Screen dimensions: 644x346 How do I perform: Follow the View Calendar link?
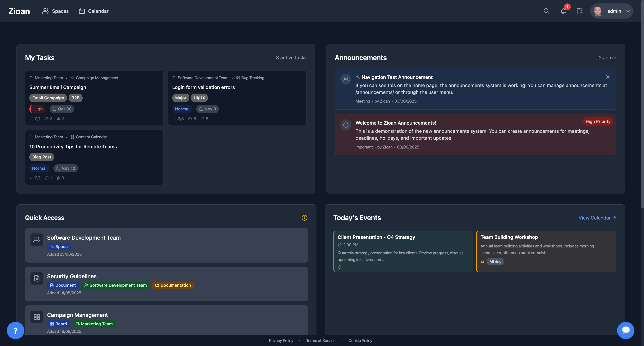click(x=597, y=218)
